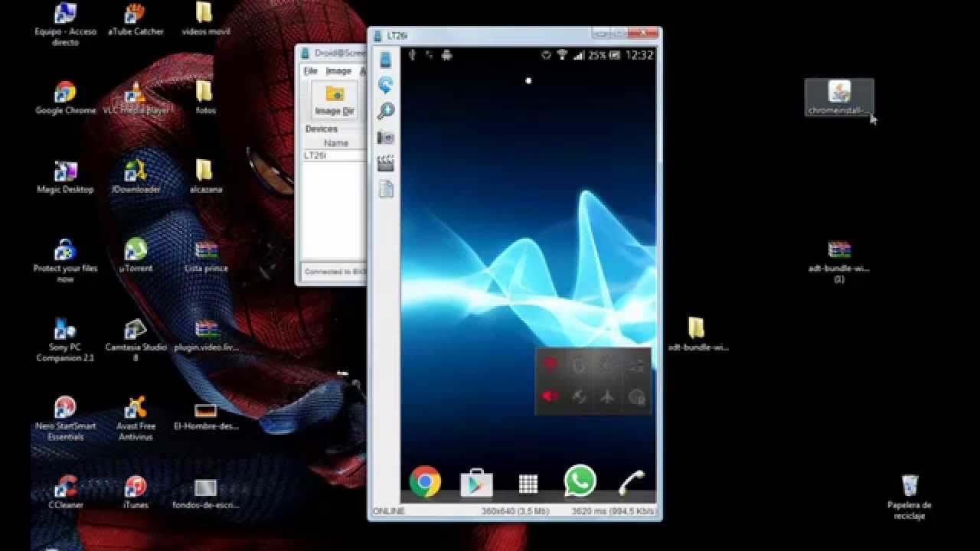Toggle brightness in the phone widget
Viewport: 980px width, 551px height.
[x=607, y=365]
